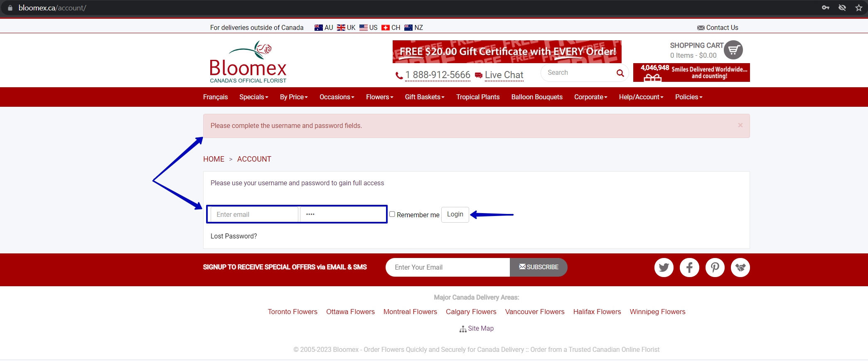Open Facebook social icon
Screen dimensions: 868x361
tap(689, 267)
